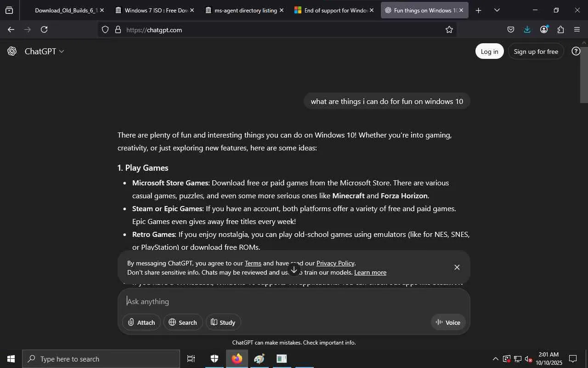Open Windows Start menu
Image resolution: width=588 pixels, height=368 pixels.
[11, 359]
